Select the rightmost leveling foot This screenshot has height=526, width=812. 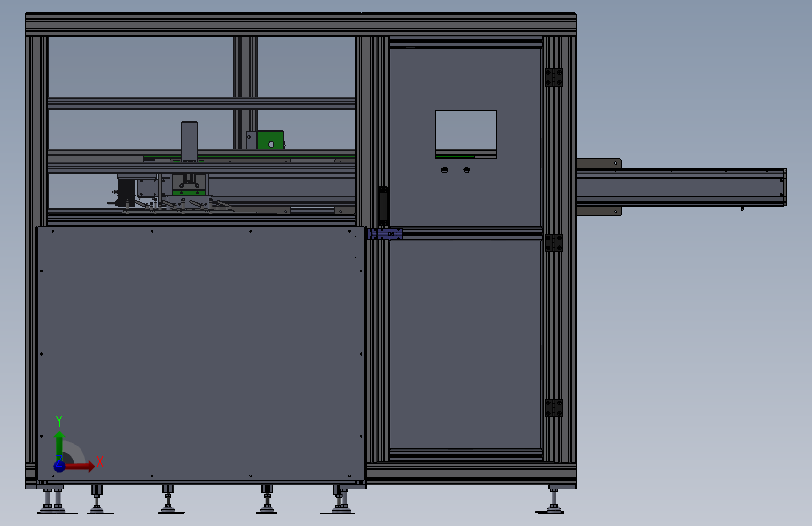pyautogui.click(x=552, y=500)
